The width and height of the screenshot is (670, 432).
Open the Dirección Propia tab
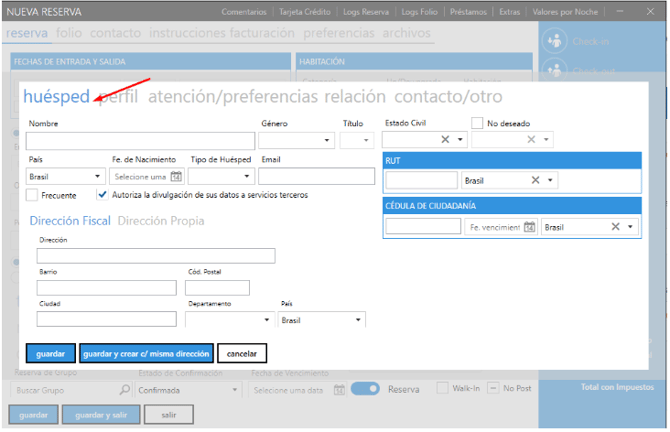coord(160,220)
